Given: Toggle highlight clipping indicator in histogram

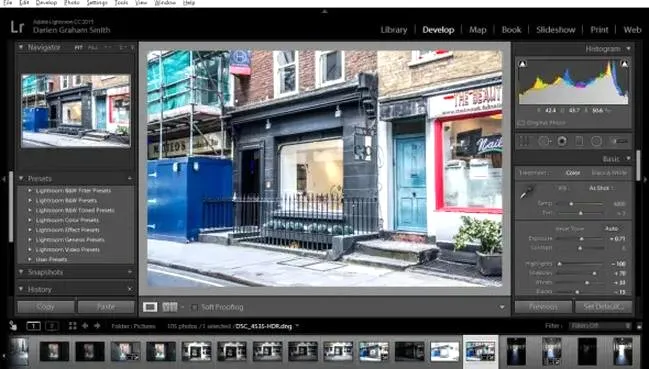Looking at the screenshot, I should click(x=624, y=64).
